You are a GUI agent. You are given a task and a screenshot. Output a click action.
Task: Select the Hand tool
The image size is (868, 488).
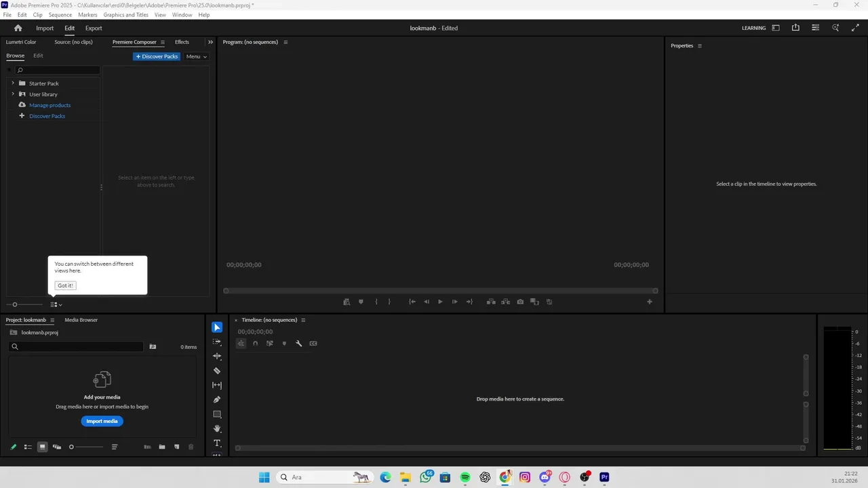click(x=217, y=428)
